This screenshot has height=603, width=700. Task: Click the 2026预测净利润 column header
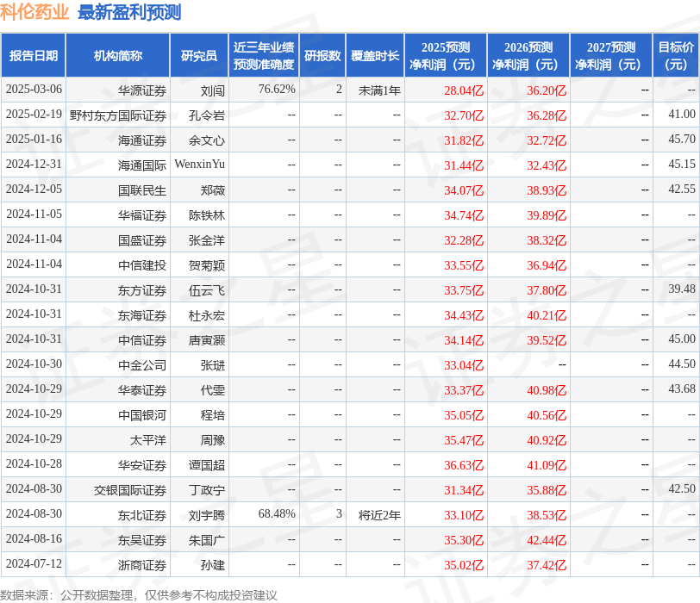tap(529, 54)
